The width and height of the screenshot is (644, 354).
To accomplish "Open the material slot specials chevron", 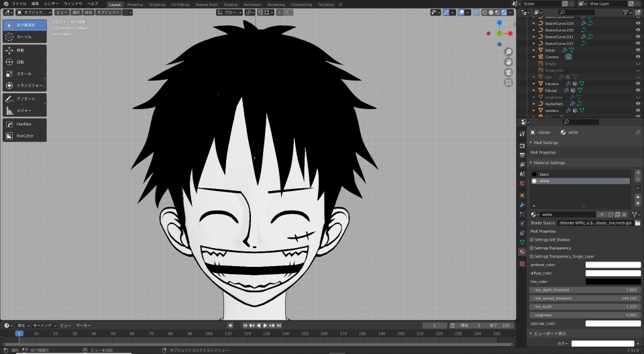I will pyautogui.click(x=638, y=188).
